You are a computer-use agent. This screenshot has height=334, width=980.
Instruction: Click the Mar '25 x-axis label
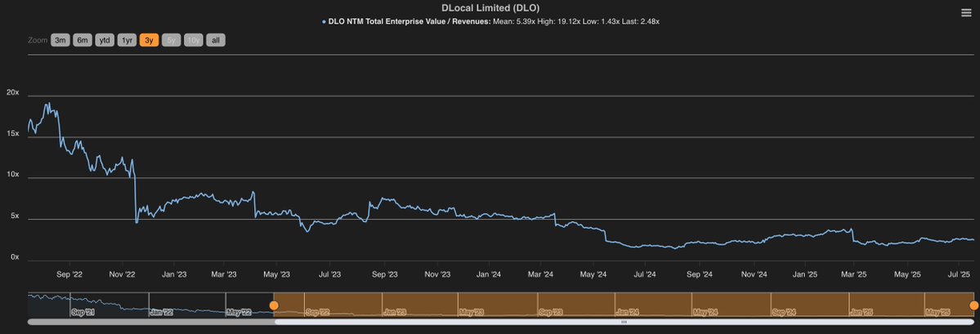click(854, 274)
